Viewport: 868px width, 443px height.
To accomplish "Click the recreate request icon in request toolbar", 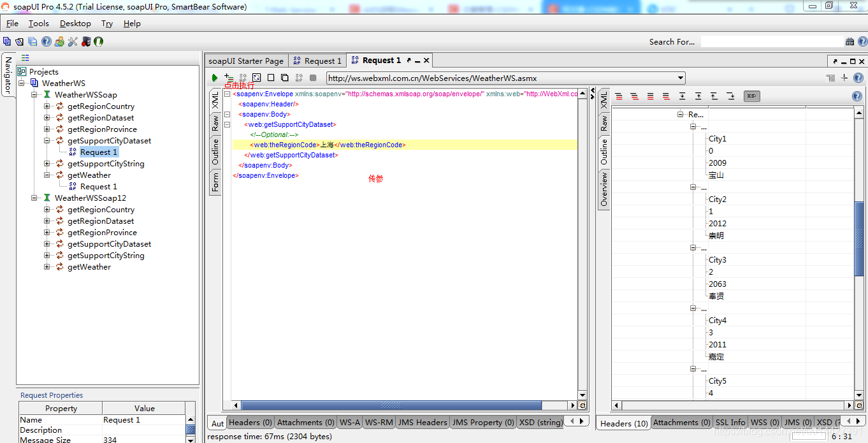I will coord(257,78).
